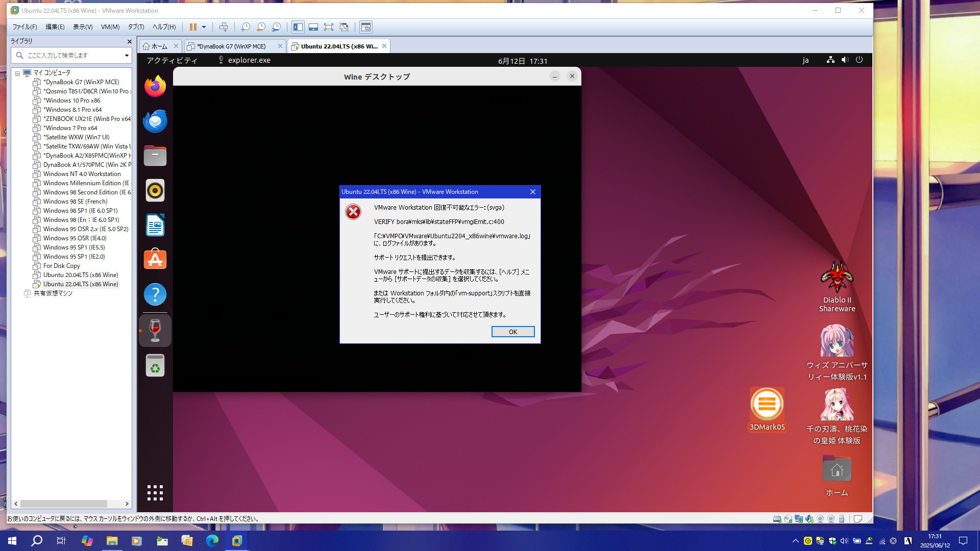Take a snapshot of the virtual machine

(246, 27)
